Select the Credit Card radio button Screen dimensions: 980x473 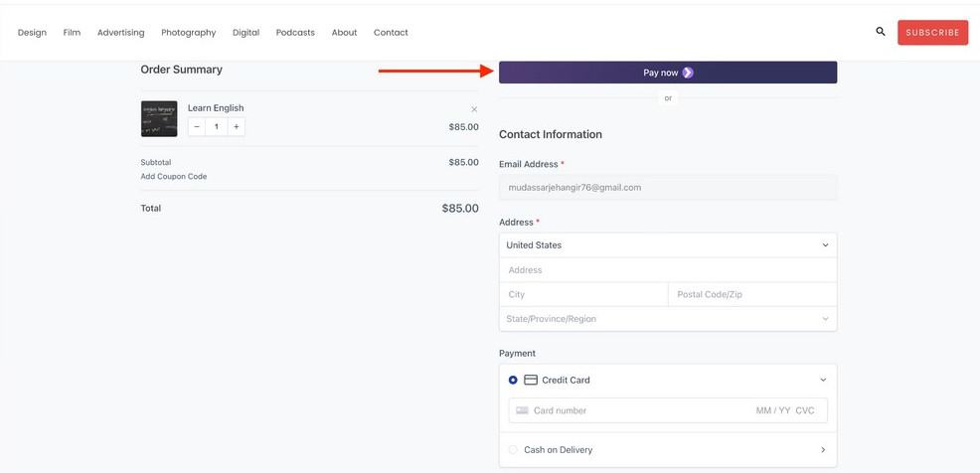click(x=513, y=380)
